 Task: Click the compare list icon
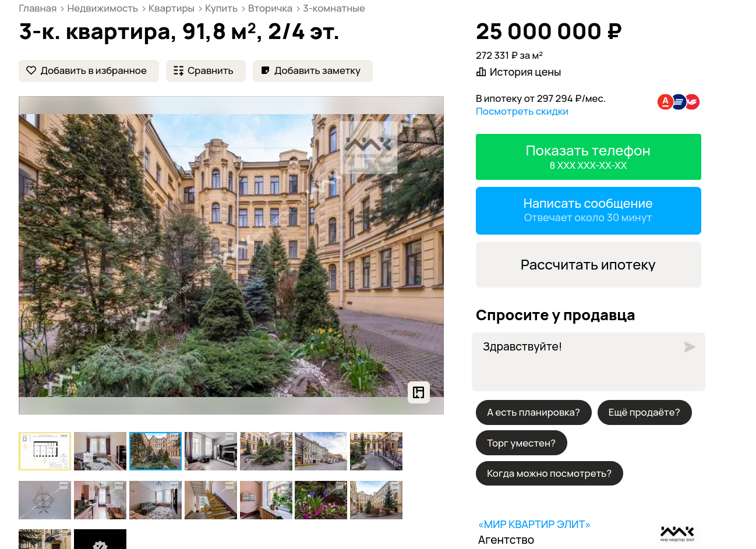[x=178, y=70]
